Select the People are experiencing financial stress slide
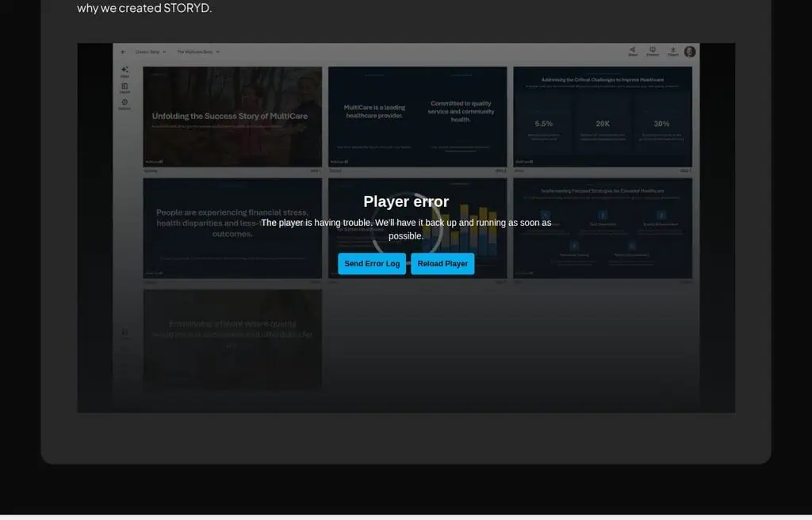 tap(232, 228)
